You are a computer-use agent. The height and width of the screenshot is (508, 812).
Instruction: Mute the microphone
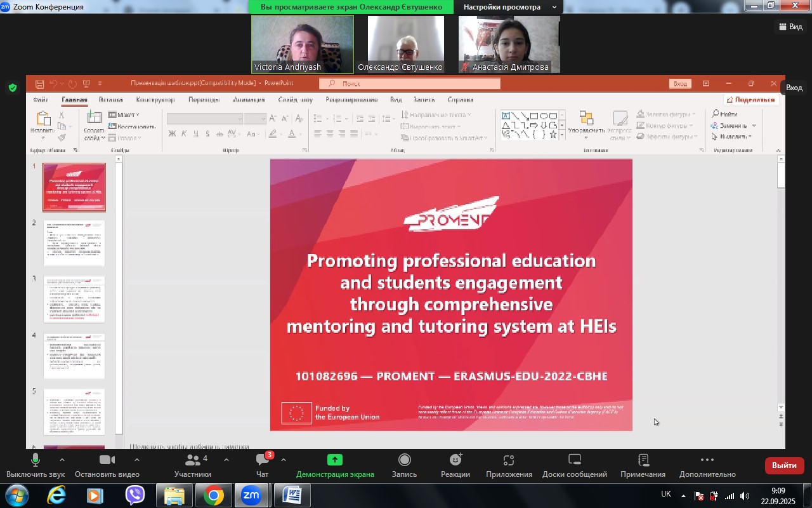(x=36, y=465)
